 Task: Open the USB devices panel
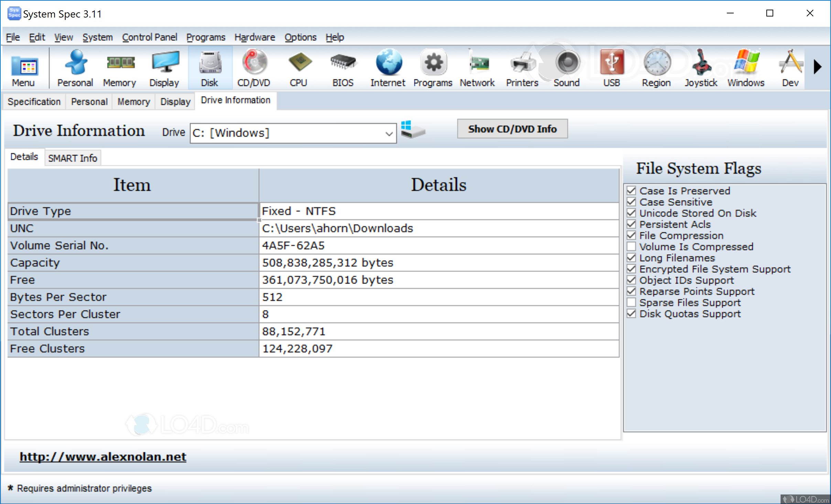(611, 67)
